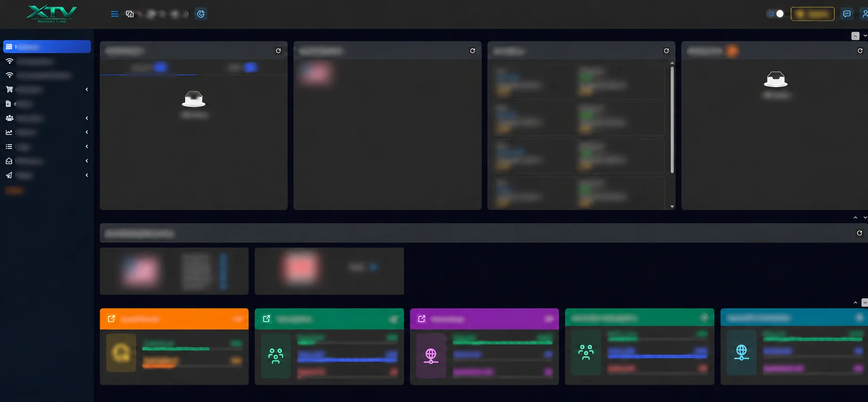Open the user profile icon
Viewport: 868px width, 402px height.
(864, 14)
